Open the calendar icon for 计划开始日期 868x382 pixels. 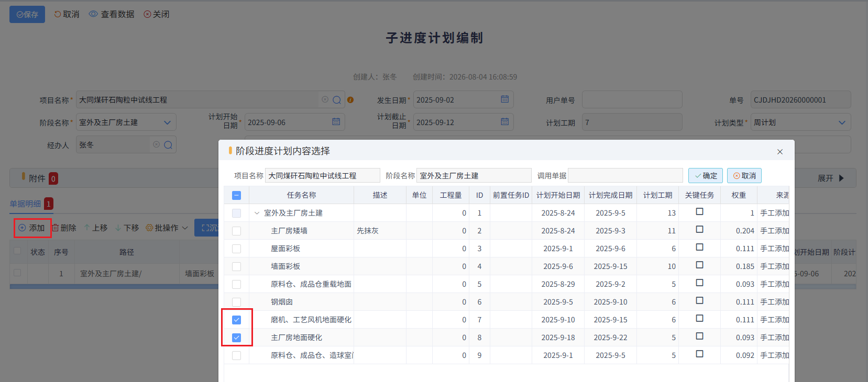(x=336, y=122)
